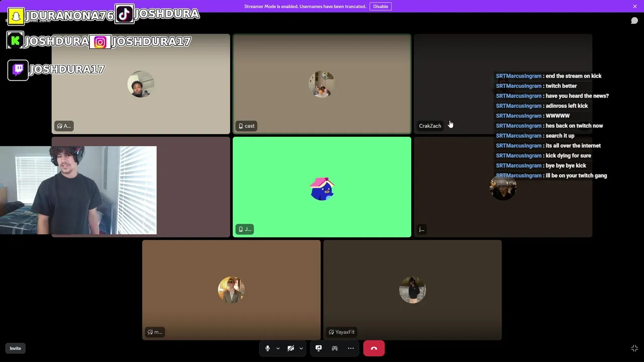Image resolution: width=644 pixels, height=362 pixels.
Task: Share your screen icon
Action: point(318,348)
